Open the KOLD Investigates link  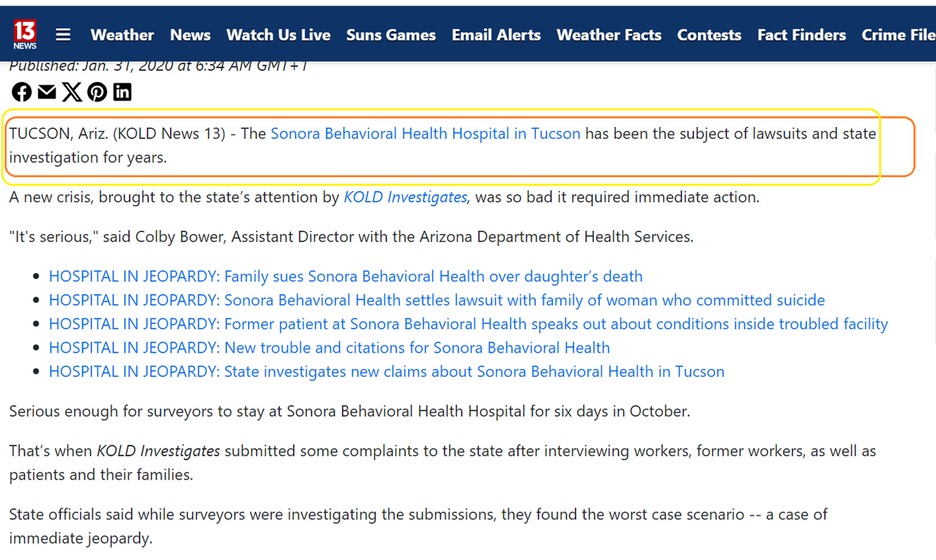coord(406,197)
